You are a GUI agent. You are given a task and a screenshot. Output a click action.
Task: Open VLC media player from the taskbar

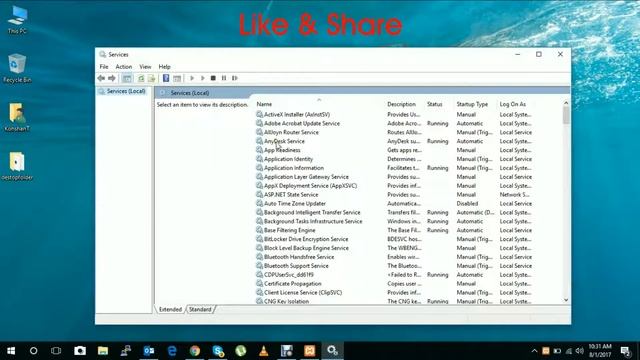264,351
